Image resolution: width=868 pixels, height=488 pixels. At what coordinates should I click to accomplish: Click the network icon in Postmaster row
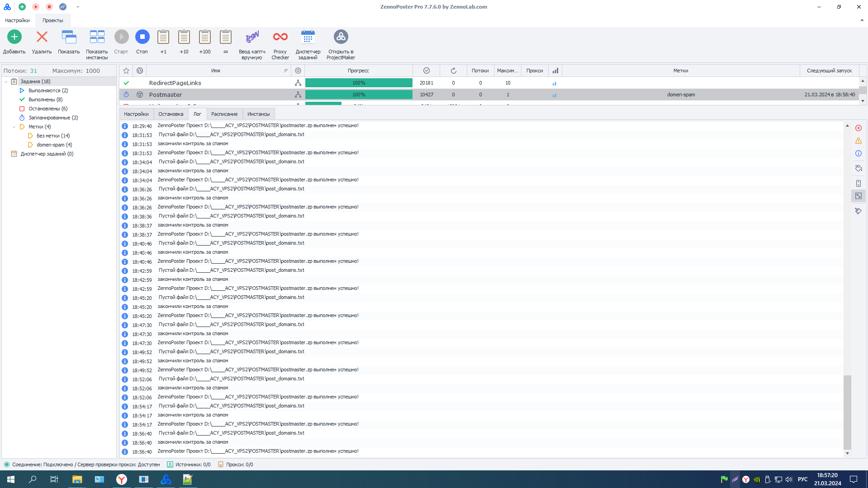coord(298,95)
